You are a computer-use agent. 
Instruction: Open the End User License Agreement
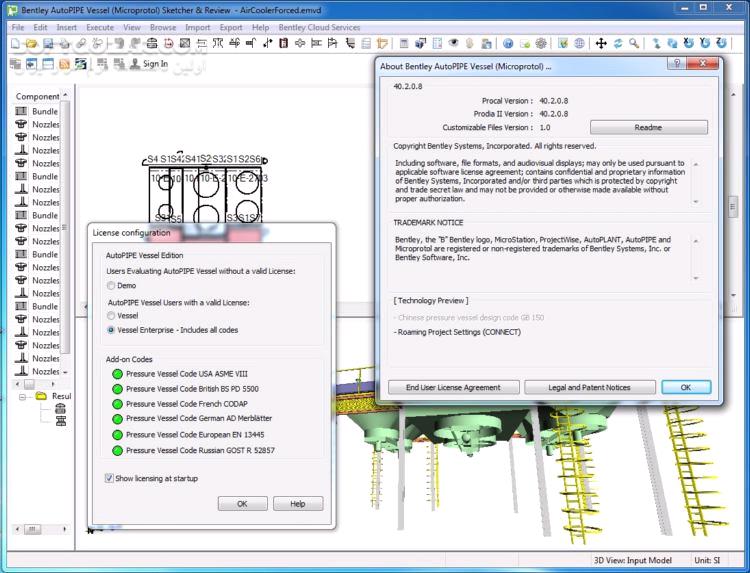(453, 387)
